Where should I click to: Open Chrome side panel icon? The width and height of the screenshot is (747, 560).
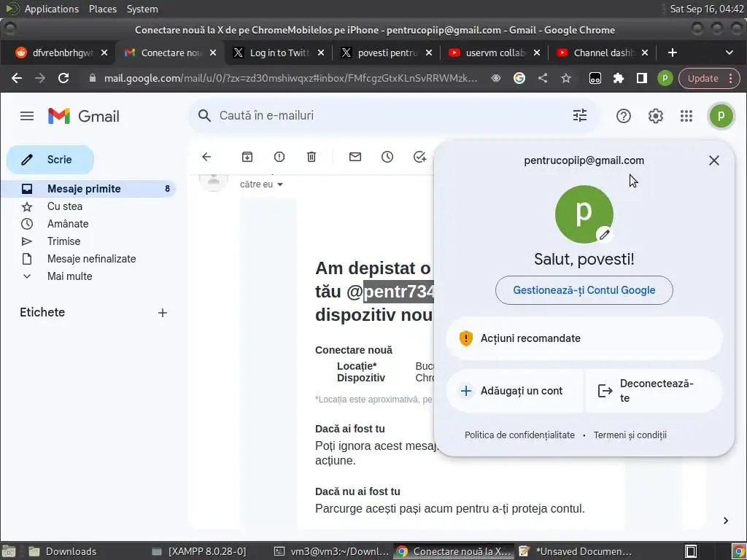(642, 78)
